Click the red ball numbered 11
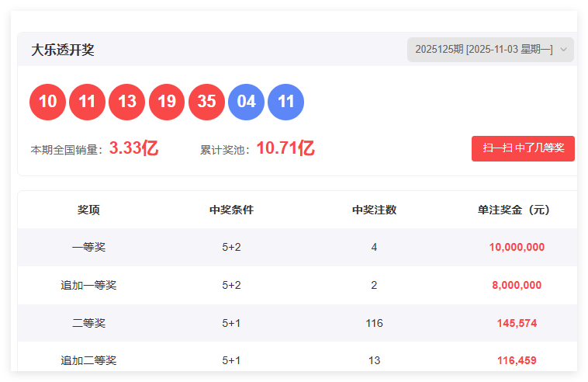 88,102
